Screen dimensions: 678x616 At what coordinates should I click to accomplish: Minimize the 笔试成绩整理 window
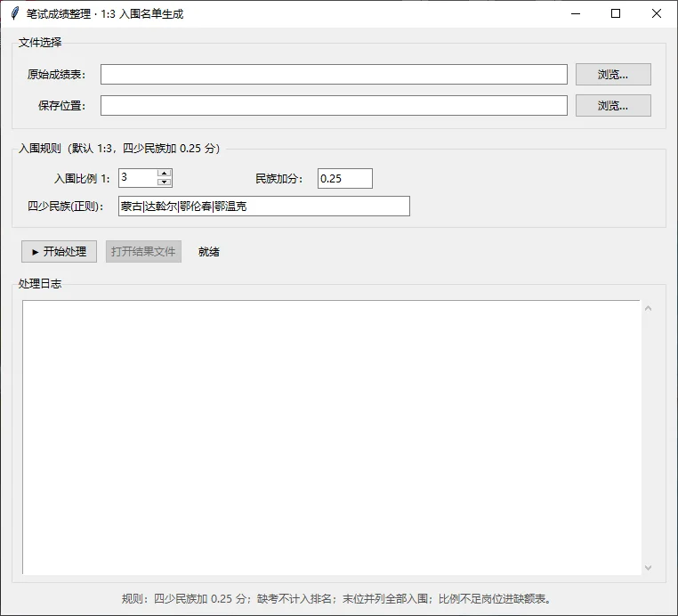576,14
